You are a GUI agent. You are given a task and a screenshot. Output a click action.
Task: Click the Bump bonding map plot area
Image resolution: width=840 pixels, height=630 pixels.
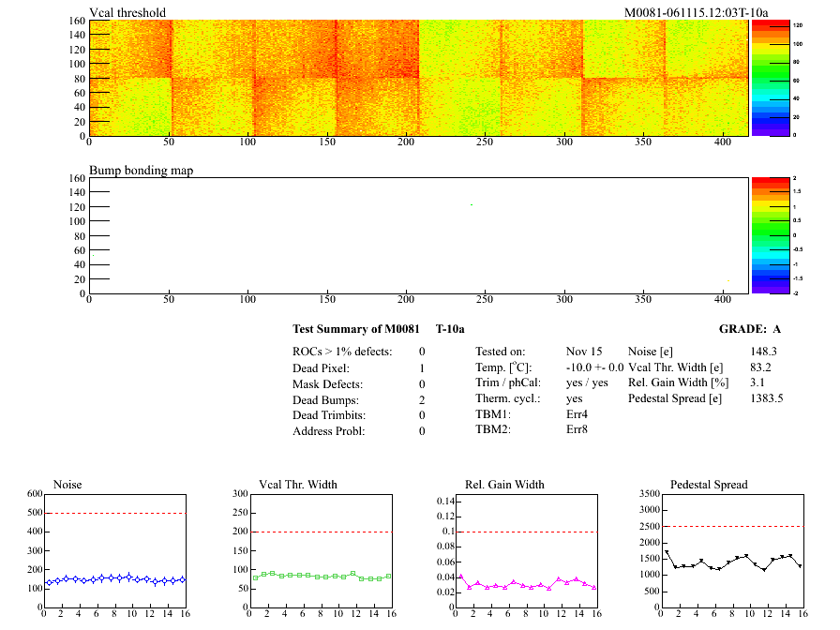pyautogui.click(x=418, y=235)
